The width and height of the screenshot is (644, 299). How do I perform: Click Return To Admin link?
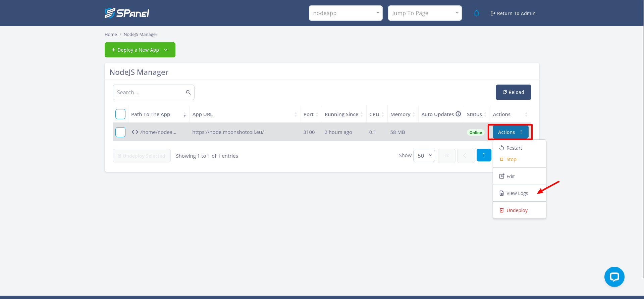pyautogui.click(x=513, y=13)
